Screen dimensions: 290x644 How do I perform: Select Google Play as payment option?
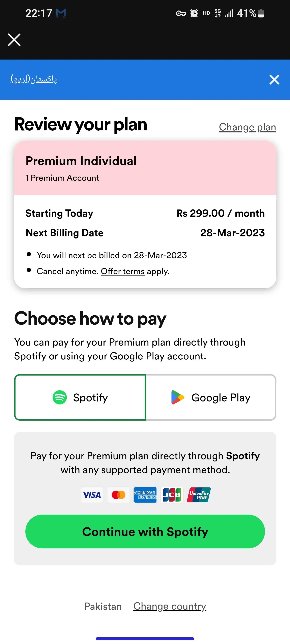tap(211, 397)
